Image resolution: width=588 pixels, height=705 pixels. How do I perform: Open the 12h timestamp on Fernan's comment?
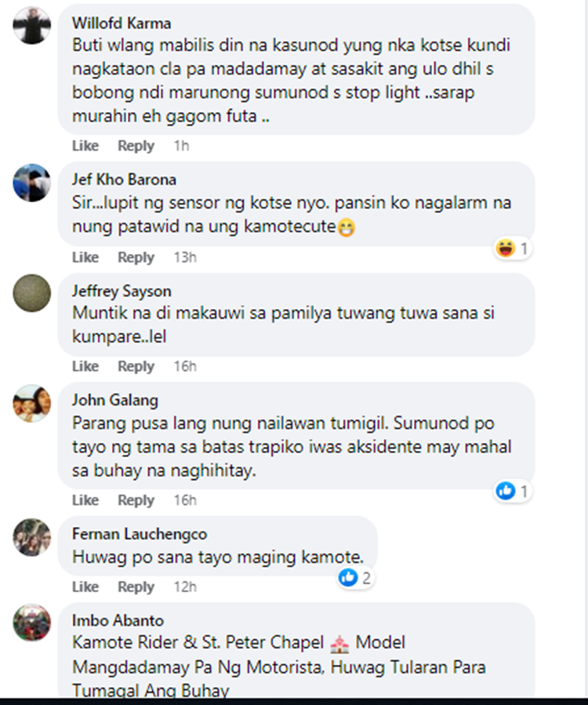pyautogui.click(x=185, y=587)
